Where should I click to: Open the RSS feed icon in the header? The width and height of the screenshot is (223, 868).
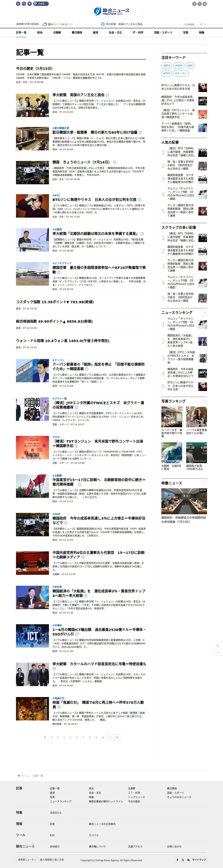pos(205,4)
